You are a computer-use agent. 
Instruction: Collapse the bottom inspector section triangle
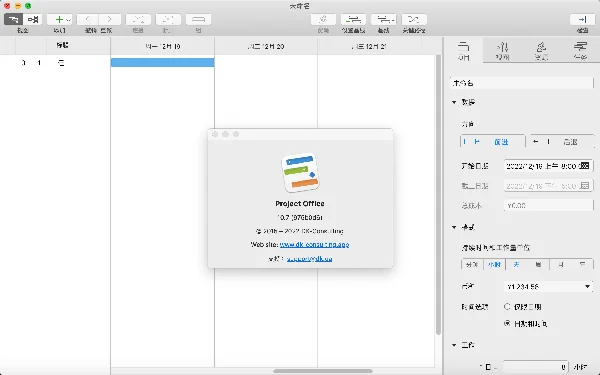click(x=454, y=345)
